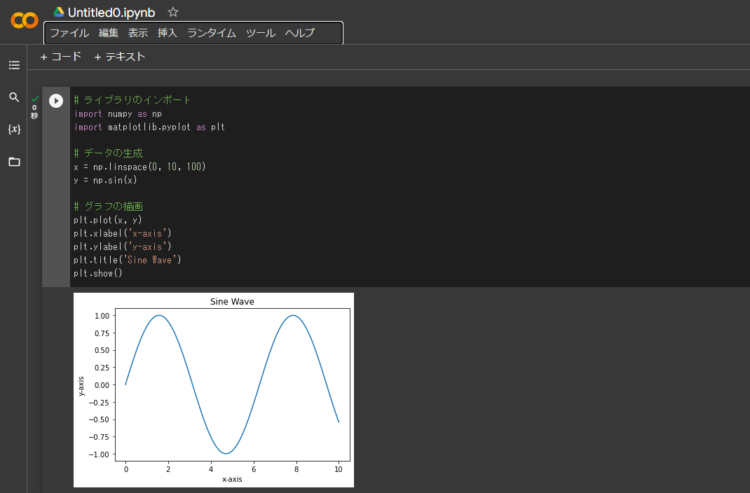Viewport: 750px width, 493px height.
Task: Open the search and replace sidebar icon
Action: (14, 97)
